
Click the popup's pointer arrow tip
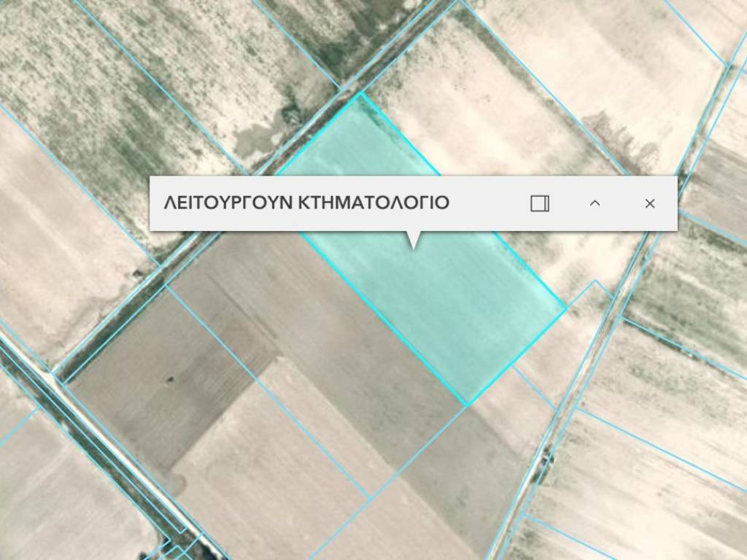coord(414,246)
